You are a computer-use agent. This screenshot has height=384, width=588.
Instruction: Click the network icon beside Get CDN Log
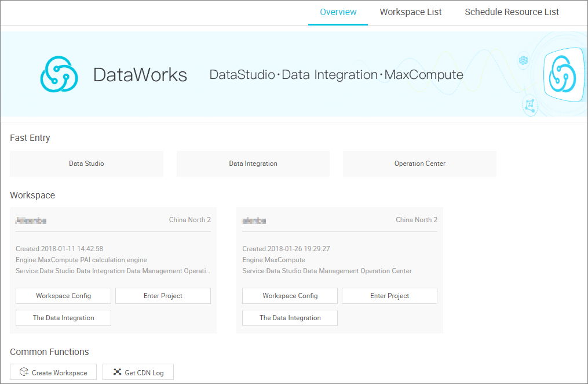point(117,372)
